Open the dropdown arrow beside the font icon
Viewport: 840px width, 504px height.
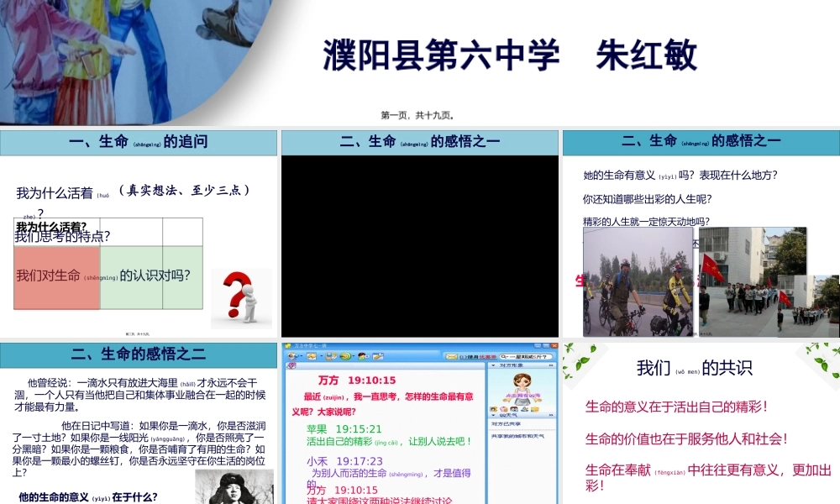(x=301, y=356)
